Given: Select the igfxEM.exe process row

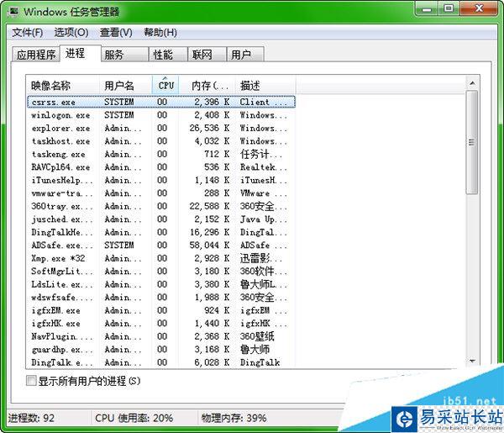Looking at the screenshot, I should [x=161, y=310].
